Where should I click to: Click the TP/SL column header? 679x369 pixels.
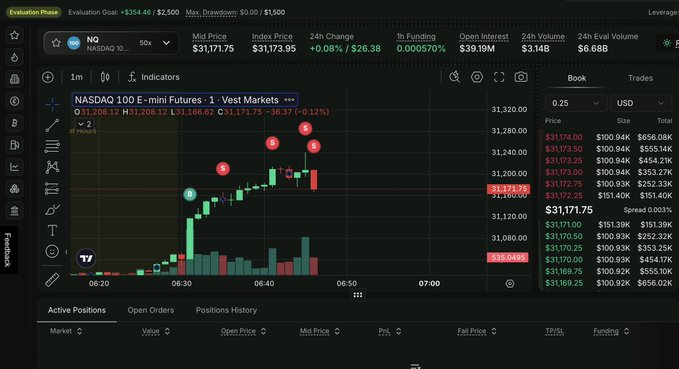(x=555, y=331)
